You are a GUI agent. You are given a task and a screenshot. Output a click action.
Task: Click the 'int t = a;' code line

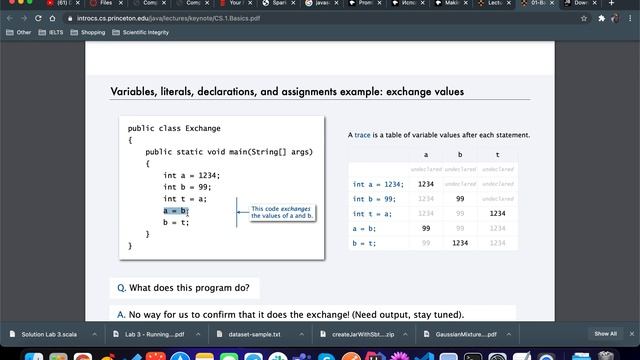click(x=185, y=199)
